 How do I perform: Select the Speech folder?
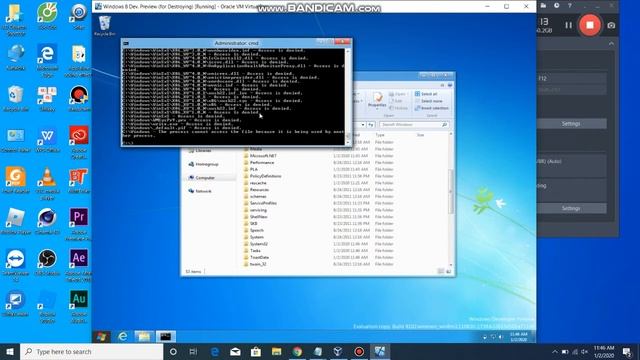(x=256, y=230)
